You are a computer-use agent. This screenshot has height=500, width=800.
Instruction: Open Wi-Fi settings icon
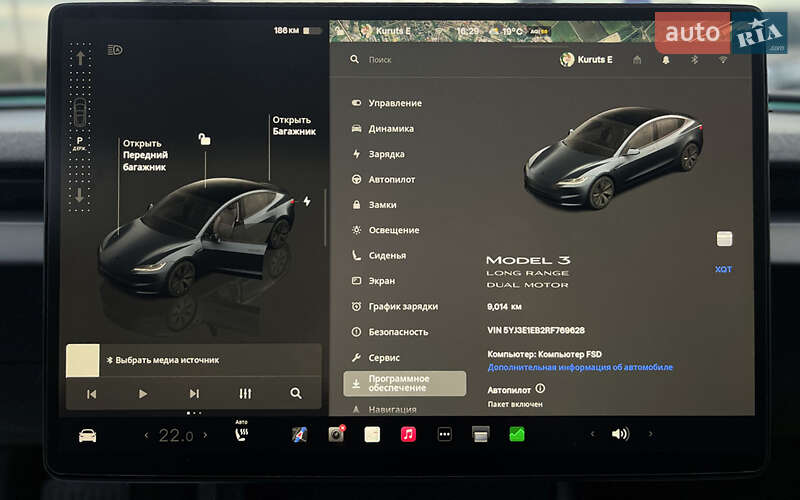(x=722, y=60)
